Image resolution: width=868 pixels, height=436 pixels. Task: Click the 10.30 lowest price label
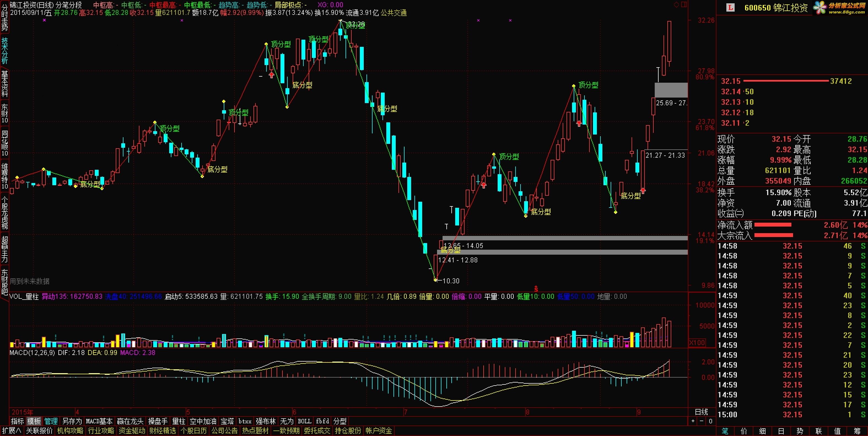tap(451, 281)
